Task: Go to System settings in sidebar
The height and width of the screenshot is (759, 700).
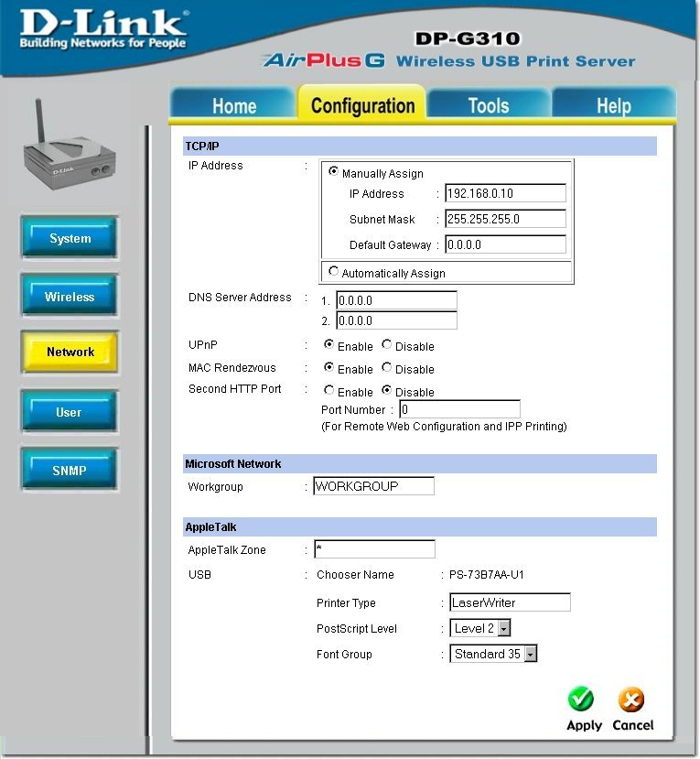Action: point(70,238)
